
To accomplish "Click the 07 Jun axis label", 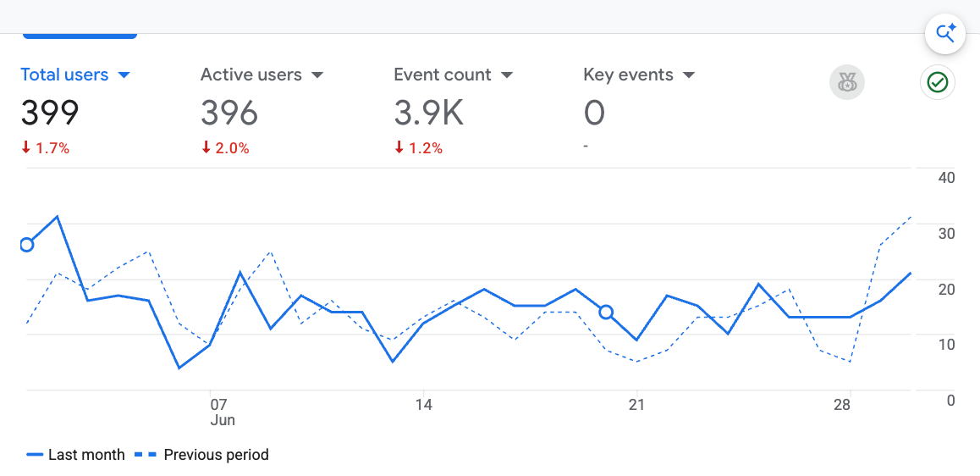I will (x=222, y=411).
